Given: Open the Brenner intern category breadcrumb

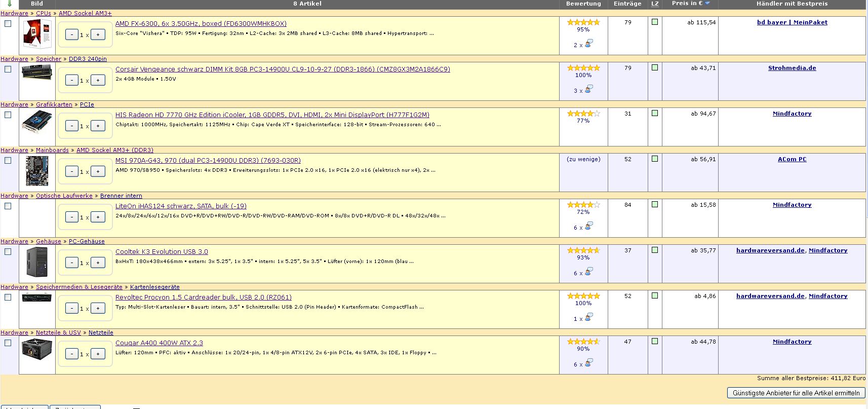Looking at the screenshot, I should coord(121,196).
